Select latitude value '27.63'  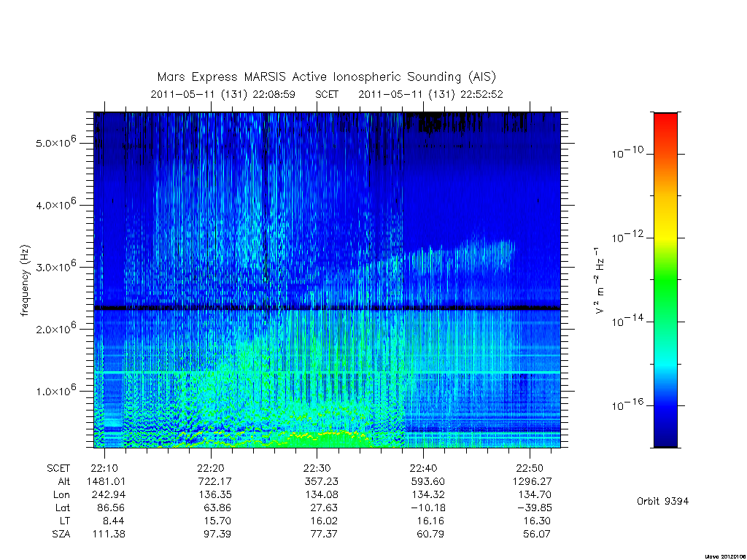(x=324, y=507)
